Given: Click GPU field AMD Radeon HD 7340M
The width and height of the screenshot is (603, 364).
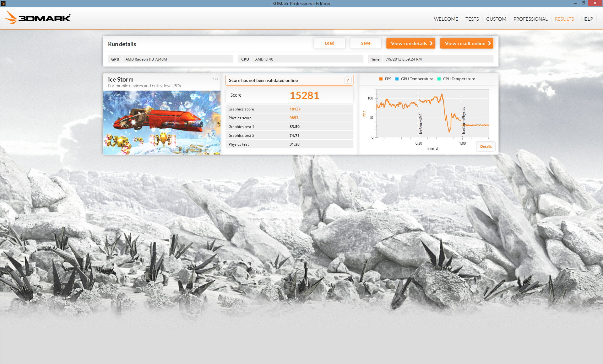Looking at the screenshot, I should point(178,59).
